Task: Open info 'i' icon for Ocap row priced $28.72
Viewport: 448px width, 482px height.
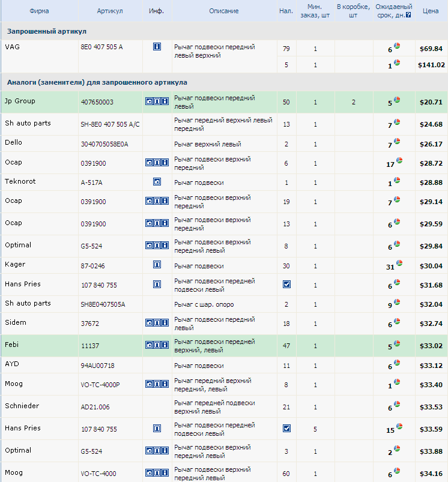Action: pos(165,162)
